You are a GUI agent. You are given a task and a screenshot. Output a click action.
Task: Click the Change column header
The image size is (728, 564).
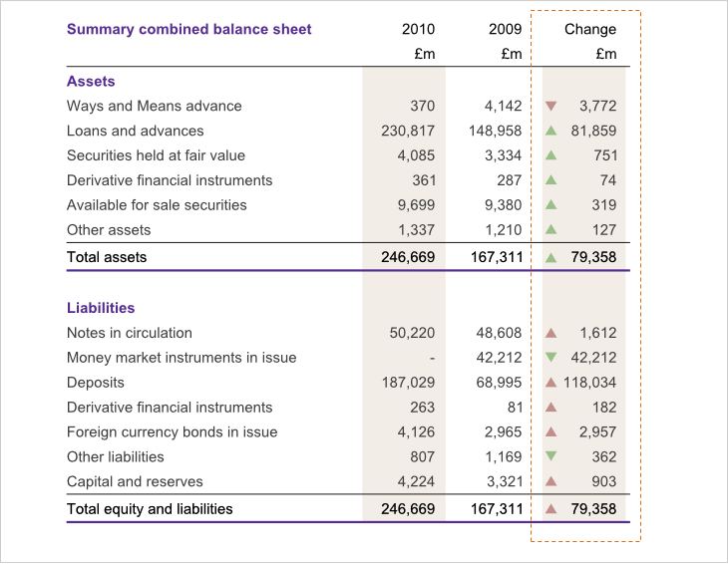point(589,30)
